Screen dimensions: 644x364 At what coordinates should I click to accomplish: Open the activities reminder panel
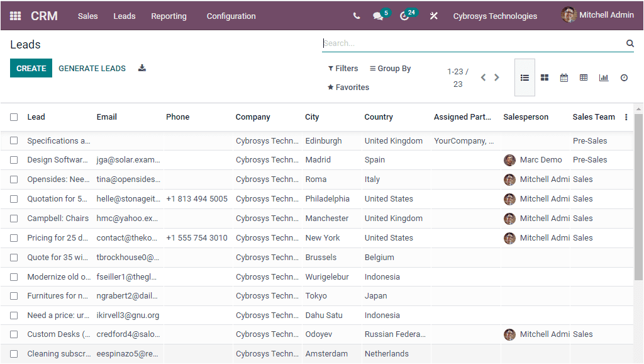coord(404,15)
